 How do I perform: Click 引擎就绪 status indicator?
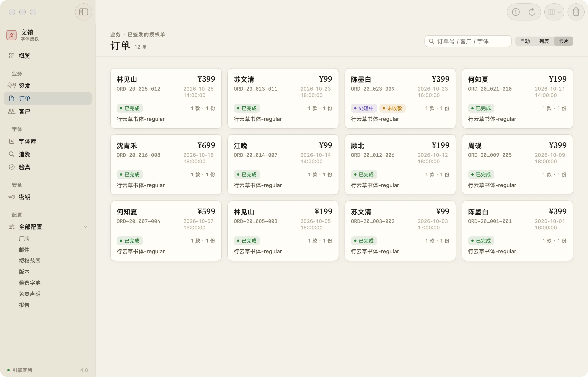tap(20, 370)
